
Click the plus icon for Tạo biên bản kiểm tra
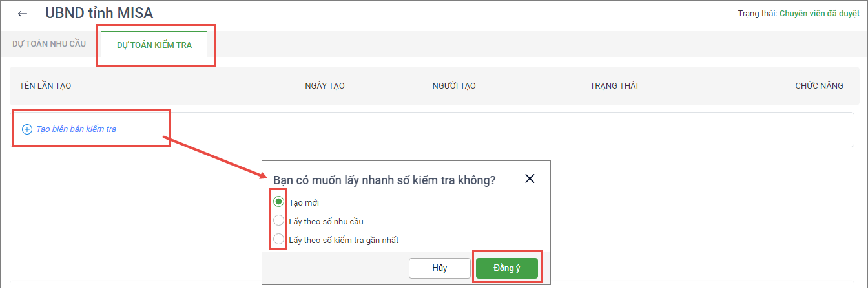coord(27,129)
